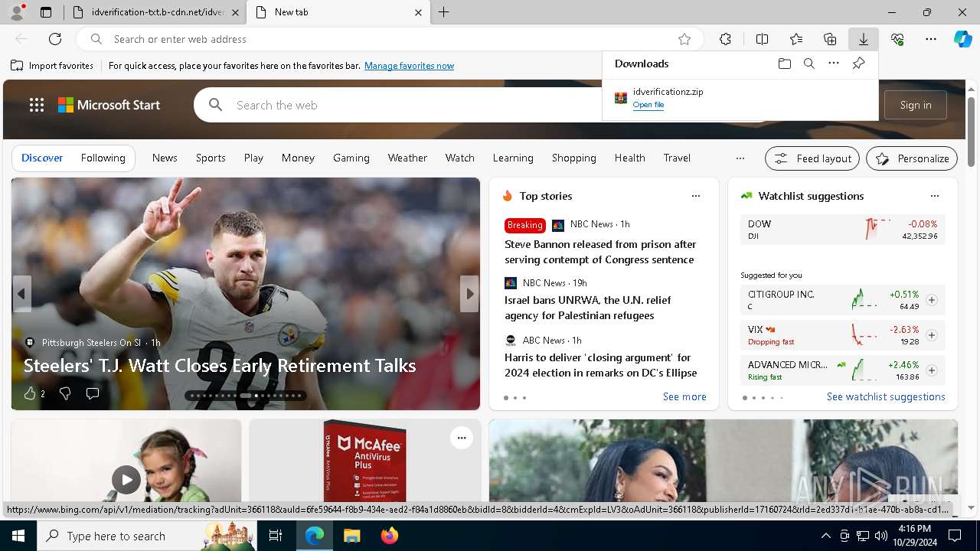This screenshot has height=551, width=980.
Task: Show previous carousel story arrow
Action: pos(21,294)
